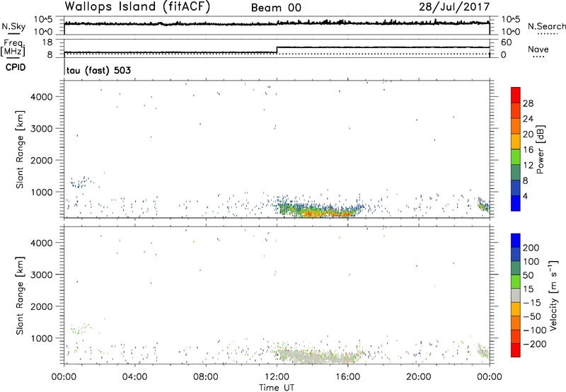Click the "-200" velocity colorbar label
Image resolution: width=566 pixels, height=392 pixels.
[535, 344]
